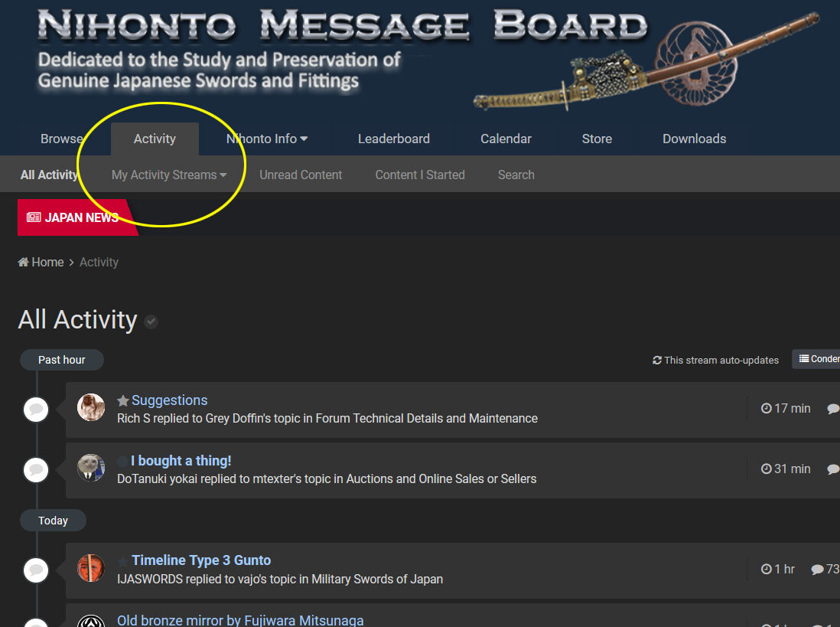Click the 17 min timestamp
Viewport: 840px width, 627px height.
[x=793, y=408]
